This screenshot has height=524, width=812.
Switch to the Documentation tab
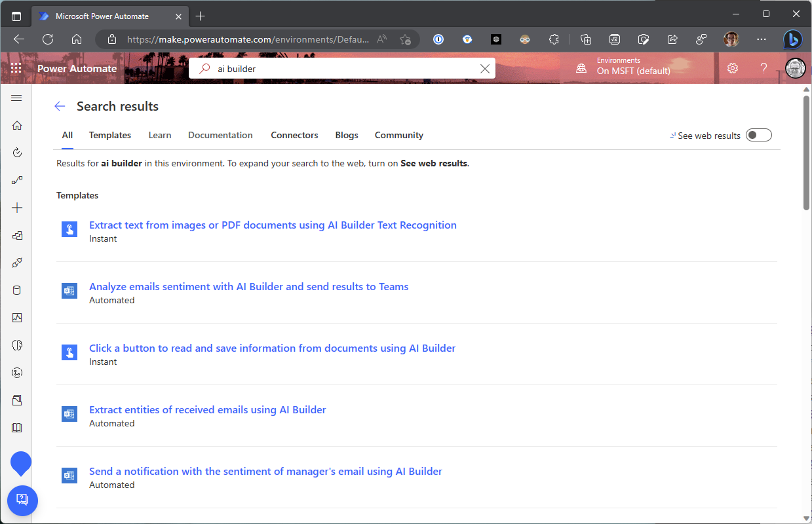point(220,135)
